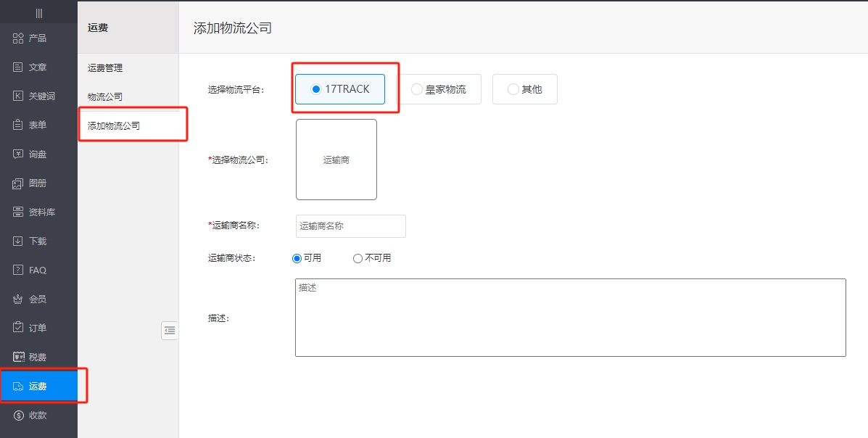This screenshot has height=438, width=868.
Task: Choose the 皇家物流 platform option
Action: tap(441, 88)
